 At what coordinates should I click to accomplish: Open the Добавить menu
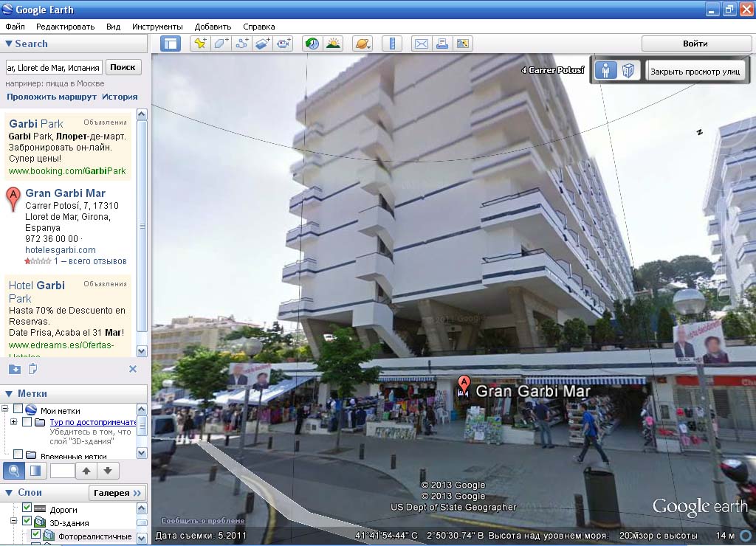(x=213, y=27)
